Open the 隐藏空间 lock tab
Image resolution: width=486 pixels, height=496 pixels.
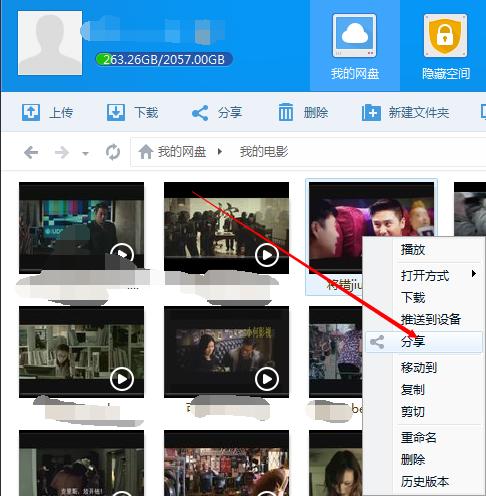[x=446, y=46]
